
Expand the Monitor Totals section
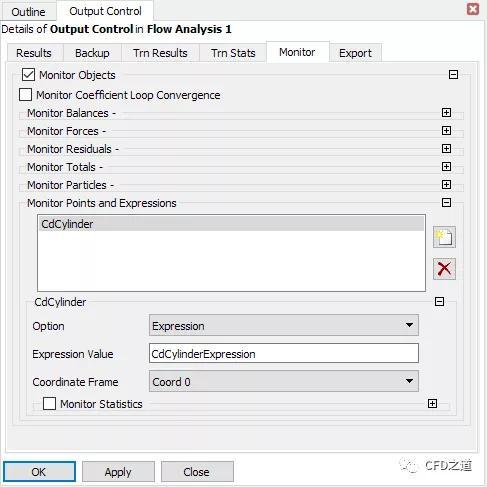click(446, 167)
